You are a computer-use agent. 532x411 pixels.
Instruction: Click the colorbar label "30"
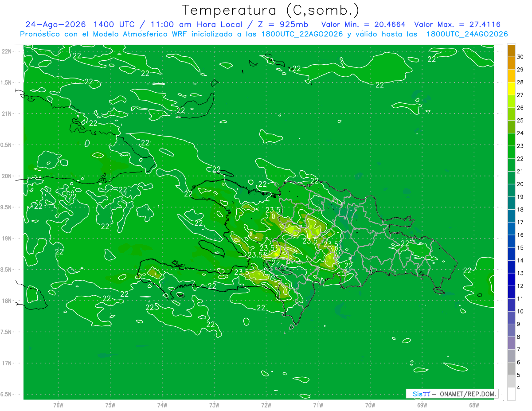tap(520, 57)
